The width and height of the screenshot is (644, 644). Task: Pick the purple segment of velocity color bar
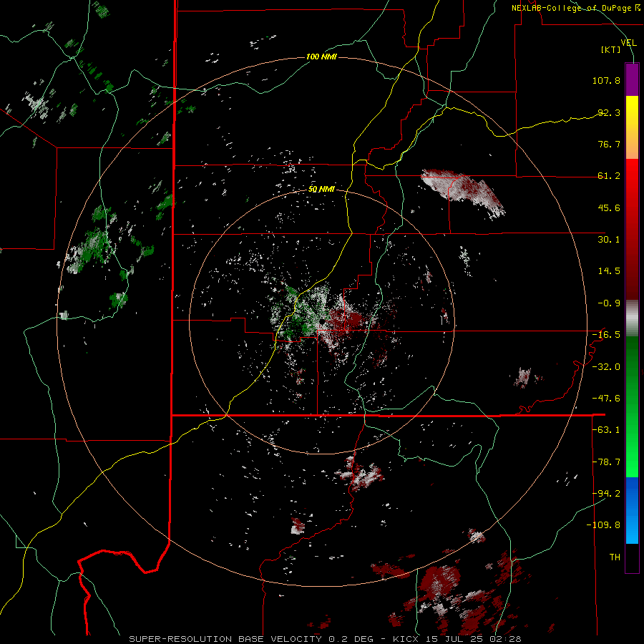coord(632,79)
